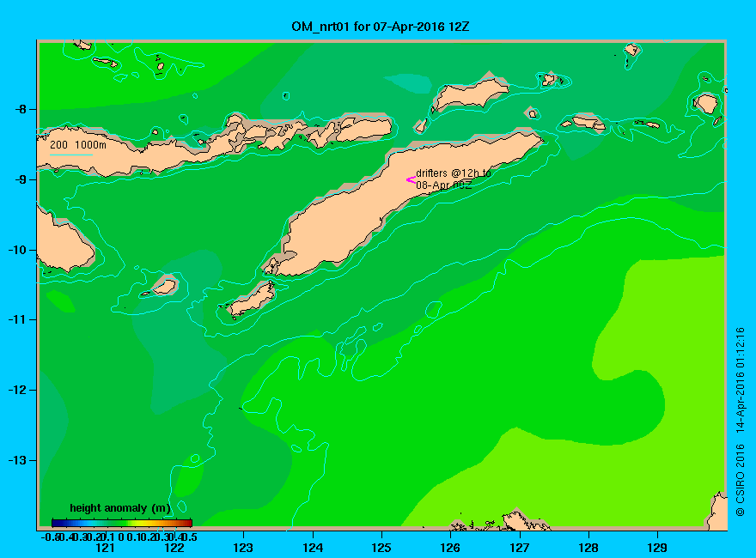This screenshot has width=756, height=558.
Task: Click the y-axis label '-12'
Action: pyautogui.click(x=17, y=390)
